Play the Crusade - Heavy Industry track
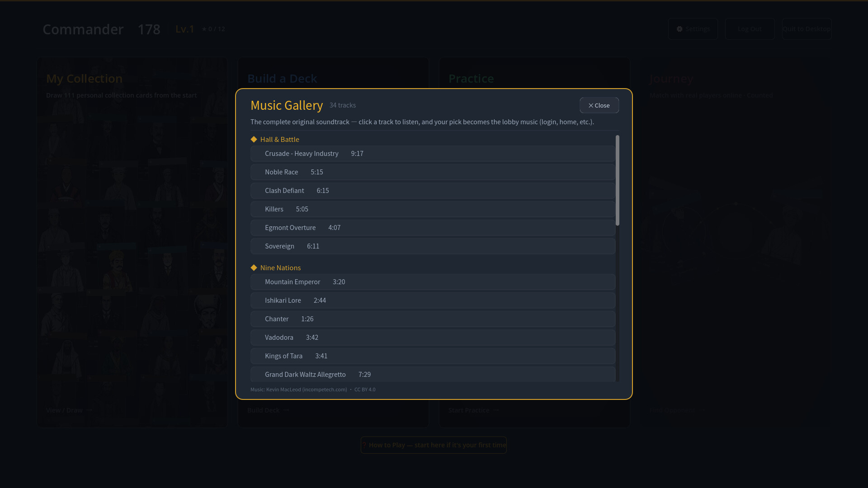This screenshot has height=488, width=868. [433, 154]
